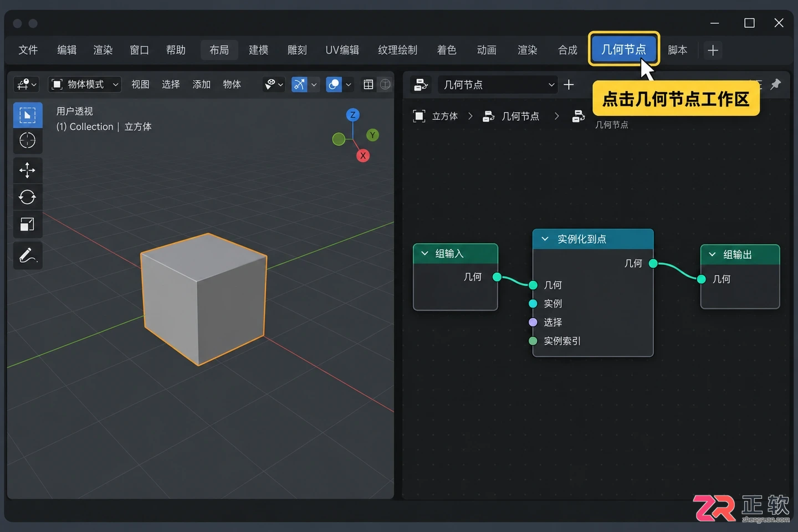The width and height of the screenshot is (798, 532).
Task: Activate the Scale tool
Action: click(27, 224)
